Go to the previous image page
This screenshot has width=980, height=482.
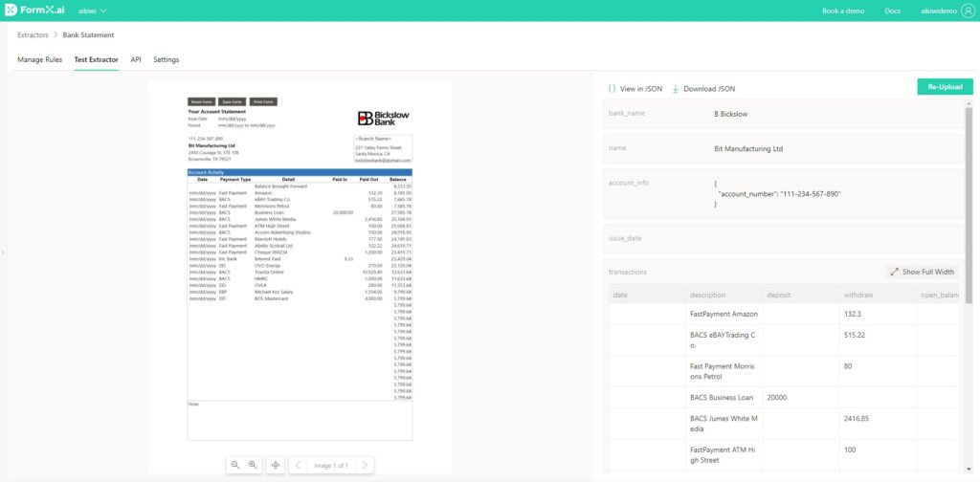click(299, 465)
